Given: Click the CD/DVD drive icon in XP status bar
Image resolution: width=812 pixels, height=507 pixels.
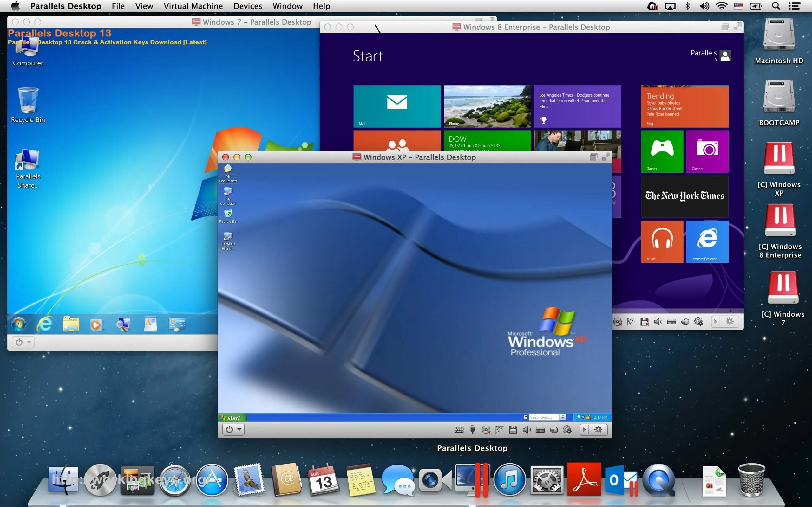Looking at the screenshot, I should pos(486,430).
